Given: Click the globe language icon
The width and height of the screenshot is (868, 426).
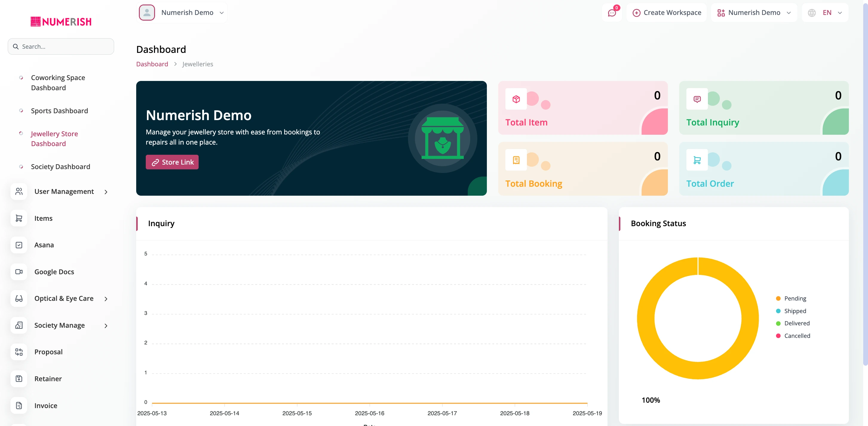Looking at the screenshot, I should point(812,13).
